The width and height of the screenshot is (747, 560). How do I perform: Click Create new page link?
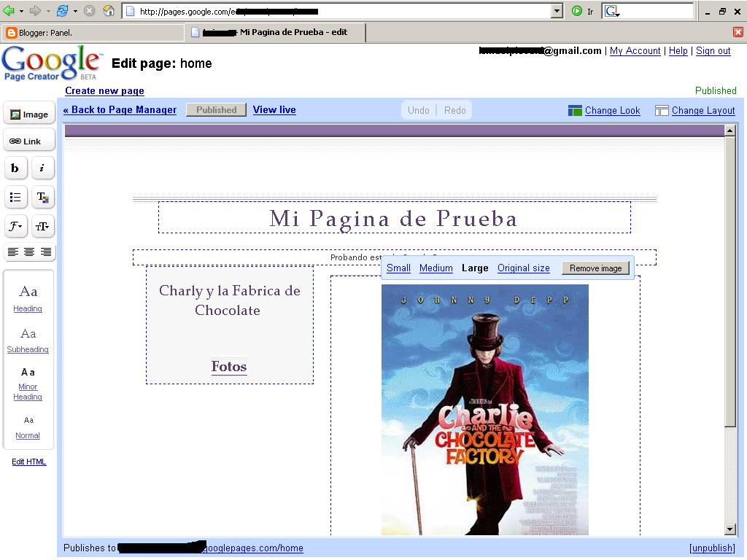[x=104, y=91]
